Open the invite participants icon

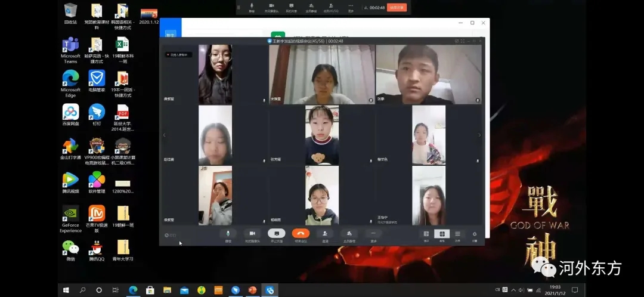click(x=325, y=234)
